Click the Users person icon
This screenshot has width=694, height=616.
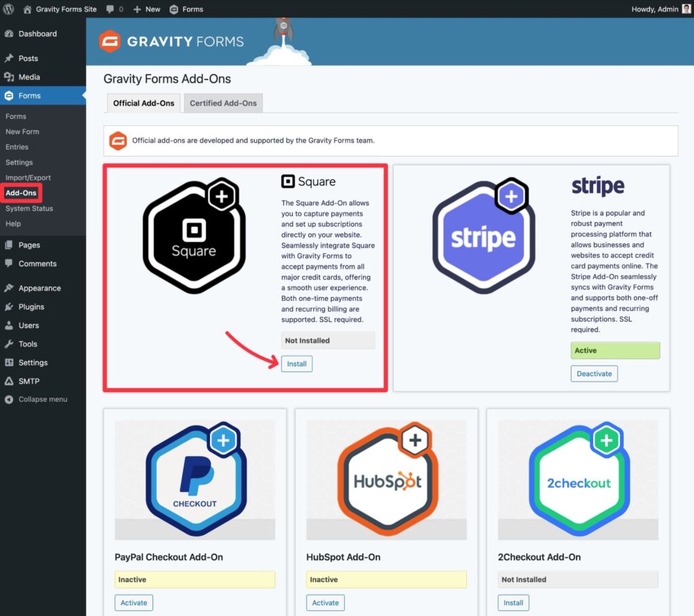(9, 325)
